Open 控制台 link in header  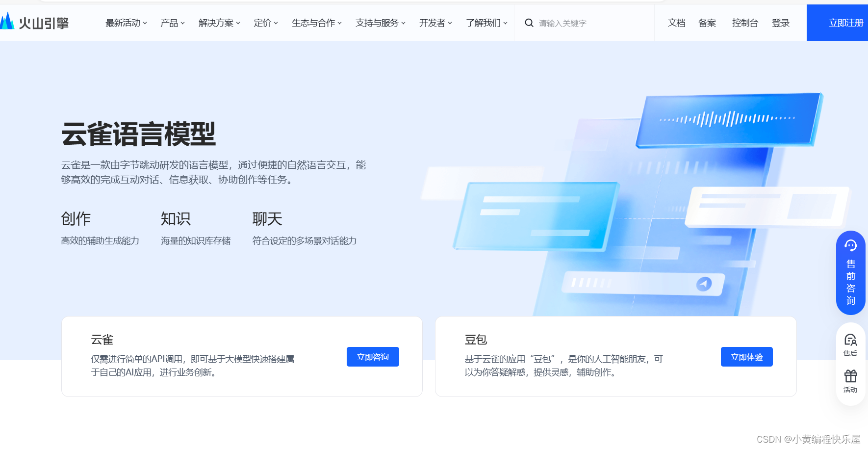click(745, 23)
